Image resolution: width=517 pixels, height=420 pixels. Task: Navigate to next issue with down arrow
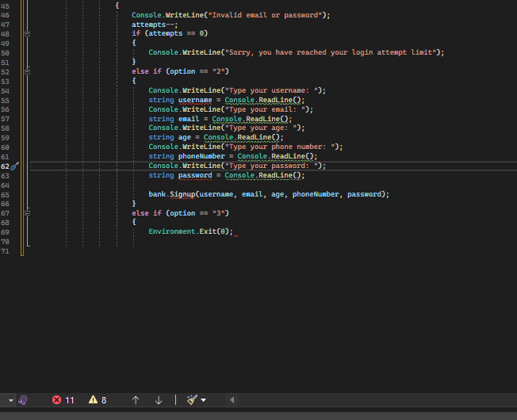pos(159,400)
